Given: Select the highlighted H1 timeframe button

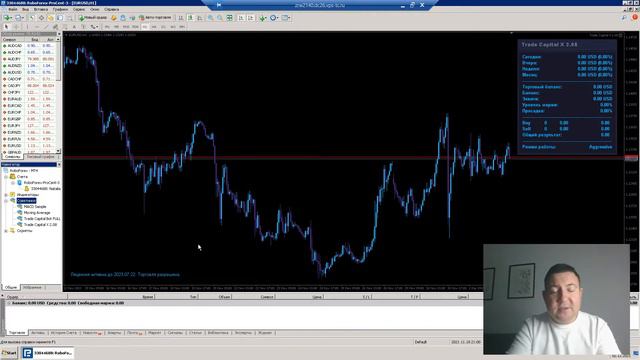Looking at the screenshot, I should tap(144, 27).
